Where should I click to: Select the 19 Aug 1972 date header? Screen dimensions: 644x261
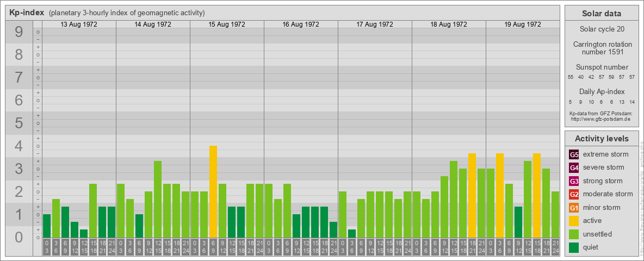click(x=522, y=24)
